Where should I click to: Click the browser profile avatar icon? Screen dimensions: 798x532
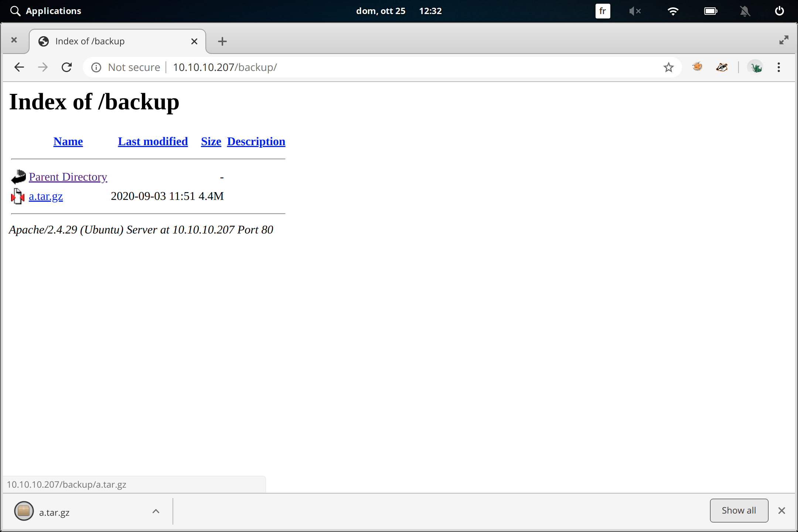[x=756, y=67]
